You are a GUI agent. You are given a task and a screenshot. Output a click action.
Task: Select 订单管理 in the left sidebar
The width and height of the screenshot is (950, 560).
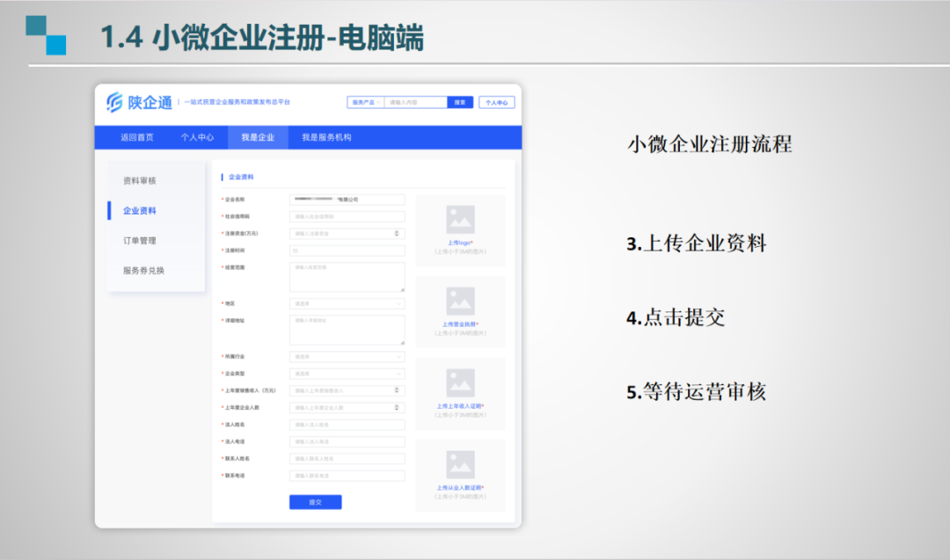(139, 241)
